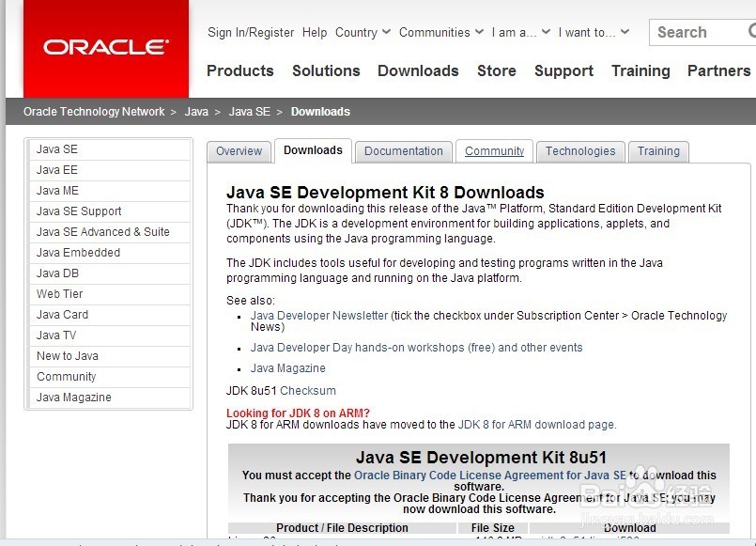The image size is (756, 546).
Task: Open Java SE Advanced & Suite
Action: 110,232
